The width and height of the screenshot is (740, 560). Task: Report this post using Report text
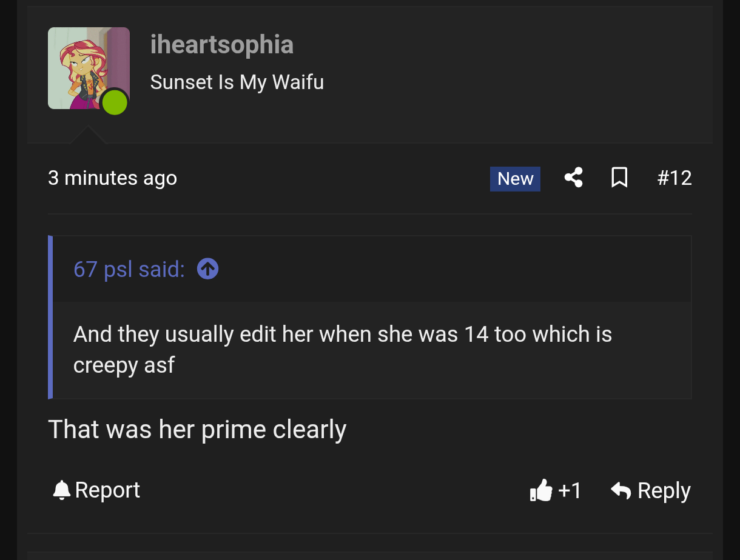pyautogui.click(x=107, y=490)
